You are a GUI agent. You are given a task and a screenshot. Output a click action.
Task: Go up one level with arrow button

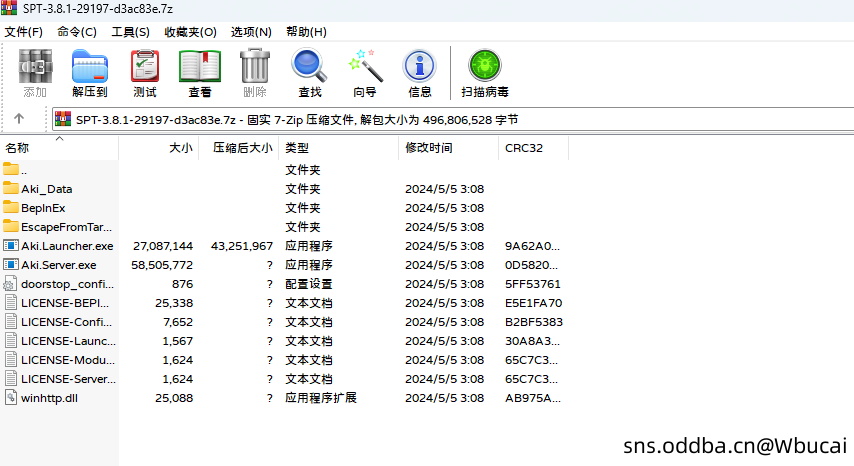point(19,119)
